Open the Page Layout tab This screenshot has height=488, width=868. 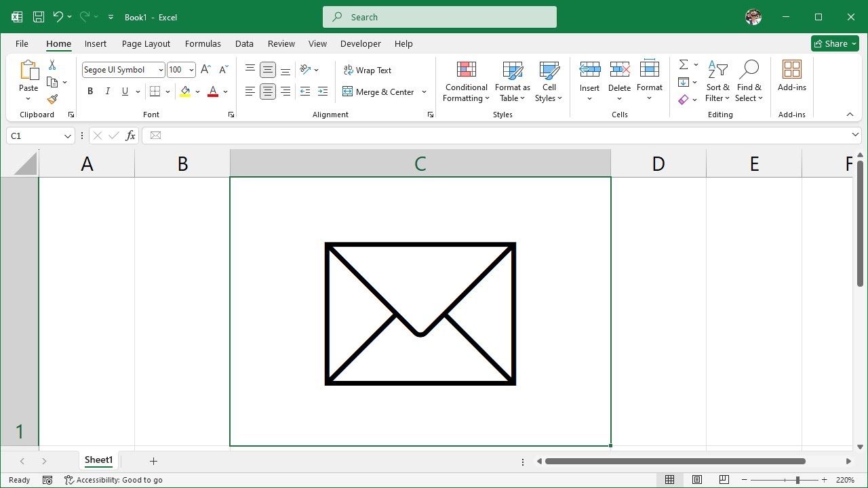pos(146,43)
